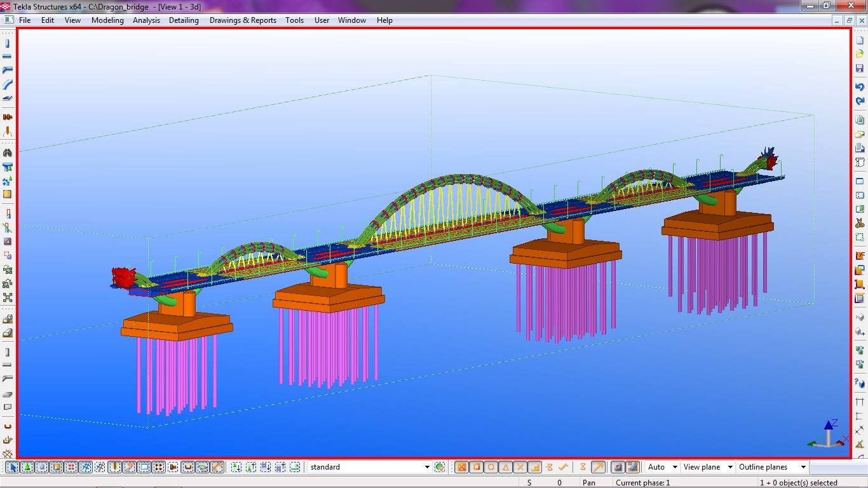Click the Open model folder icon
The height and width of the screenshot is (488, 868).
click(860, 54)
